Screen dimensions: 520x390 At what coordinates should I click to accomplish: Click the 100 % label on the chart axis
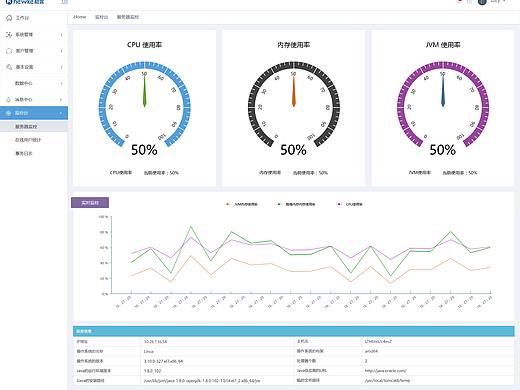[x=103, y=217]
